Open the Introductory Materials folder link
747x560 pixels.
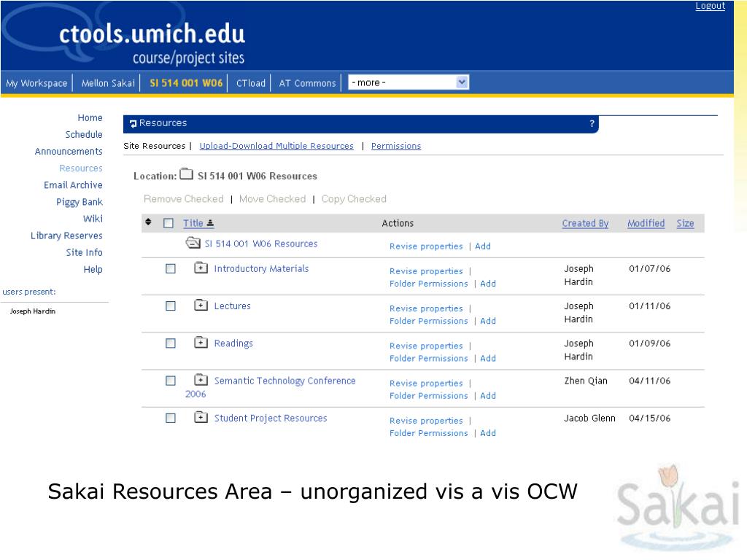click(262, 268)
